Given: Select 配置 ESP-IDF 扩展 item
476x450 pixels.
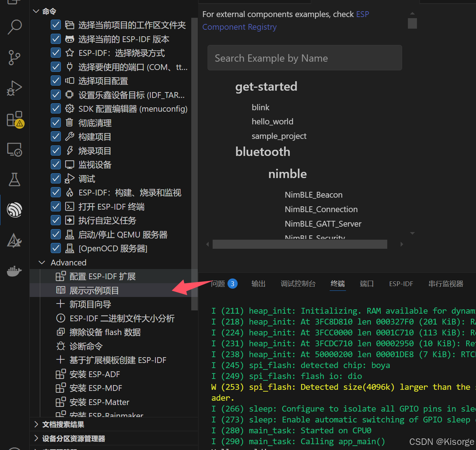Looking at the screenshot, I should (114, 276).
